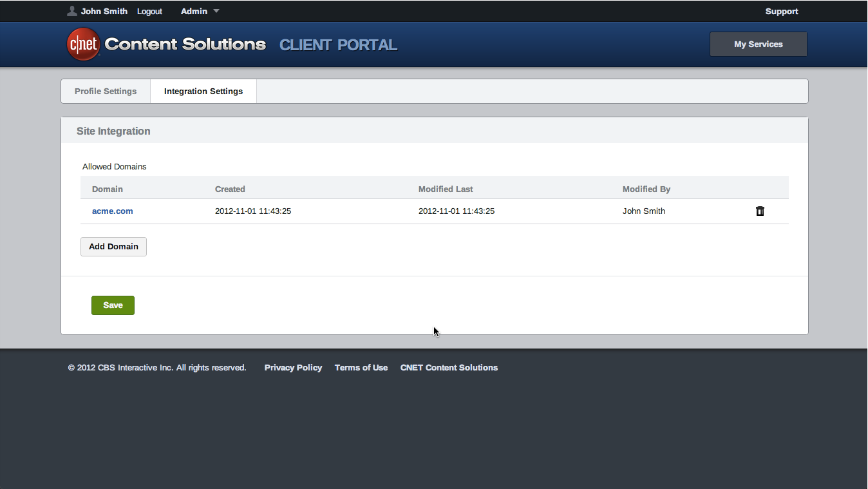Save the integration settings
The width and height of the screenshot is (868, 489).
point(113,305)
